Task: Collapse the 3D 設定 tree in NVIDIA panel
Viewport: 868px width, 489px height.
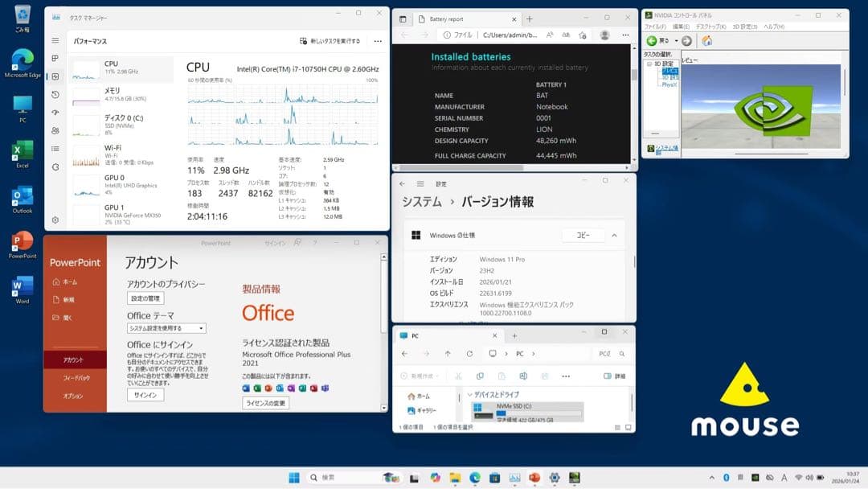Action: 649,64
